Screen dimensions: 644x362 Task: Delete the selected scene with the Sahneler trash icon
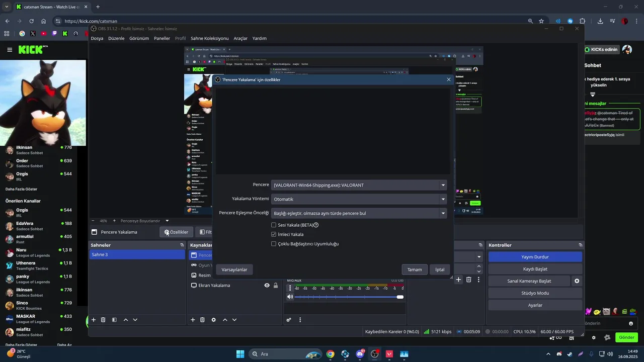(103, 320)
